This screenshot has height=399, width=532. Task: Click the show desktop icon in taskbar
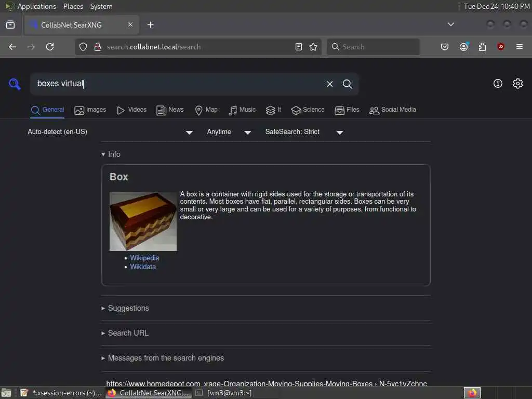[x=6, y=393]
